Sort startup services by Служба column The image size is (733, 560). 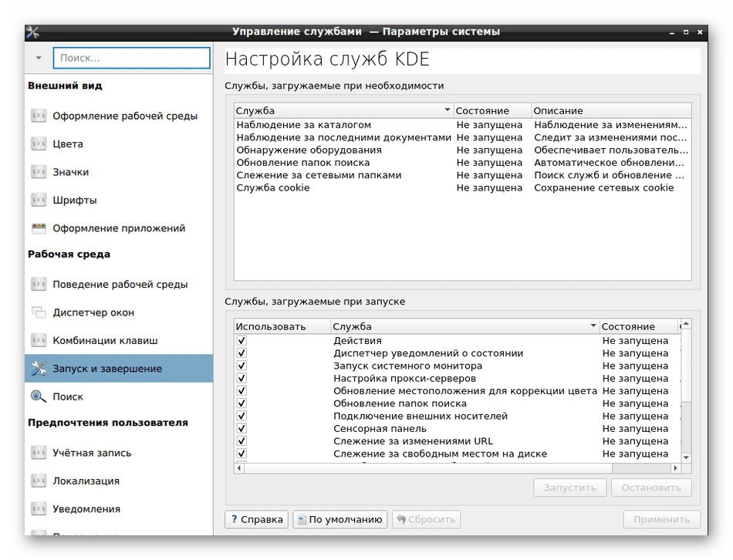(x=464, y=326)
